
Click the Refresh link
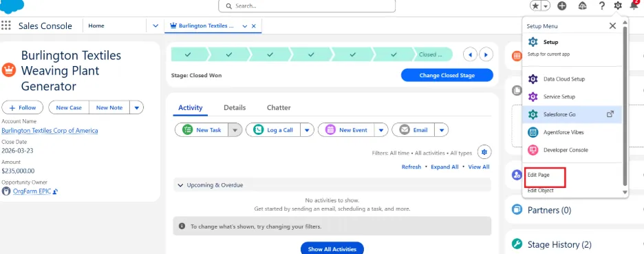[411, 167]
